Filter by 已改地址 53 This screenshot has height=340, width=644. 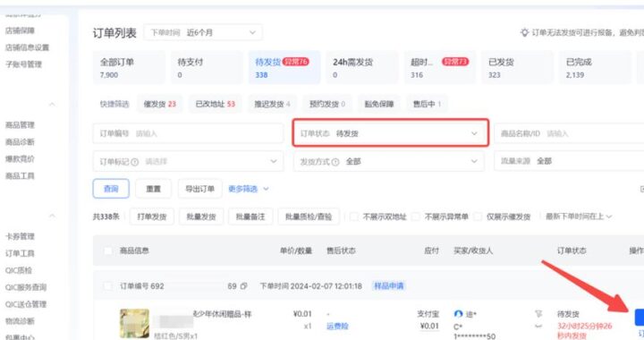216,105
